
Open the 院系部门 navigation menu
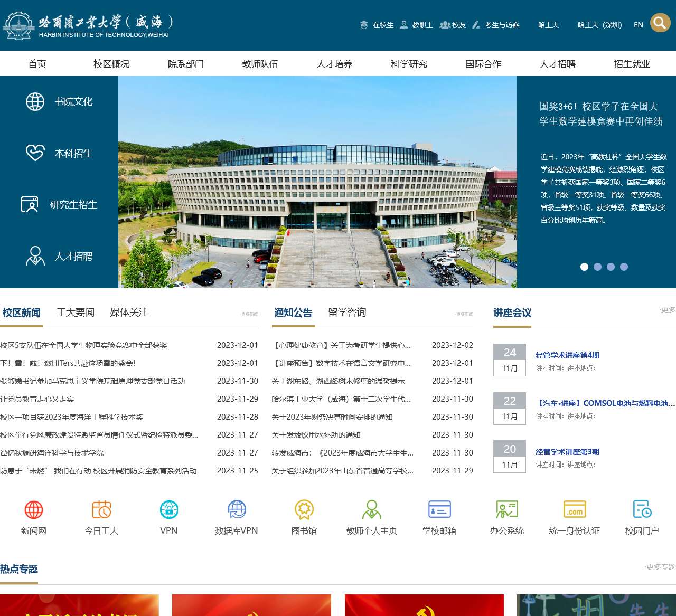pos(186,64)
